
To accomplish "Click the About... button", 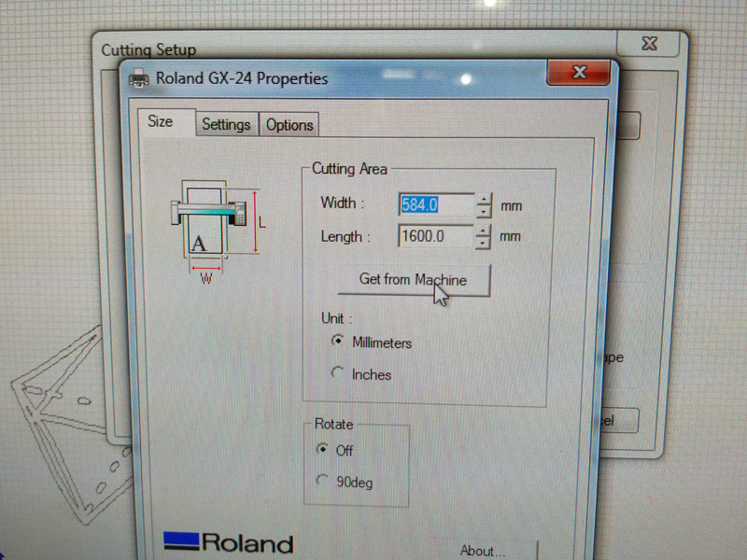I will point(483,551).
